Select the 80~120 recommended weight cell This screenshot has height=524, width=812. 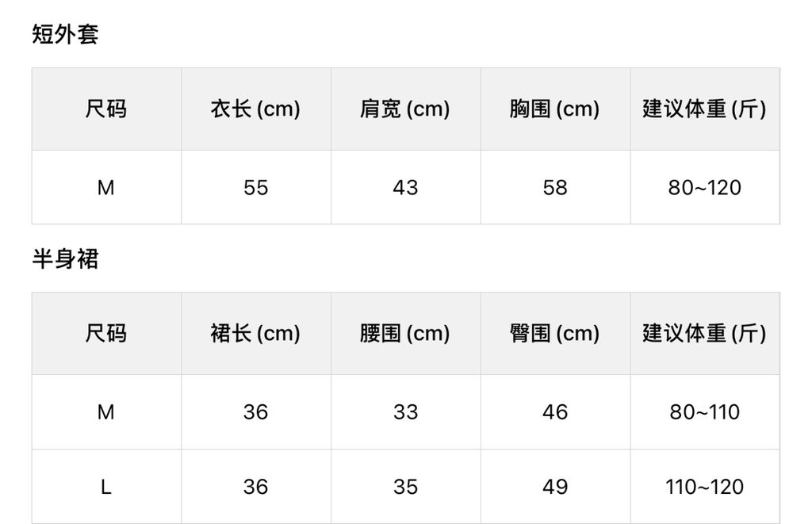[704, 188]
